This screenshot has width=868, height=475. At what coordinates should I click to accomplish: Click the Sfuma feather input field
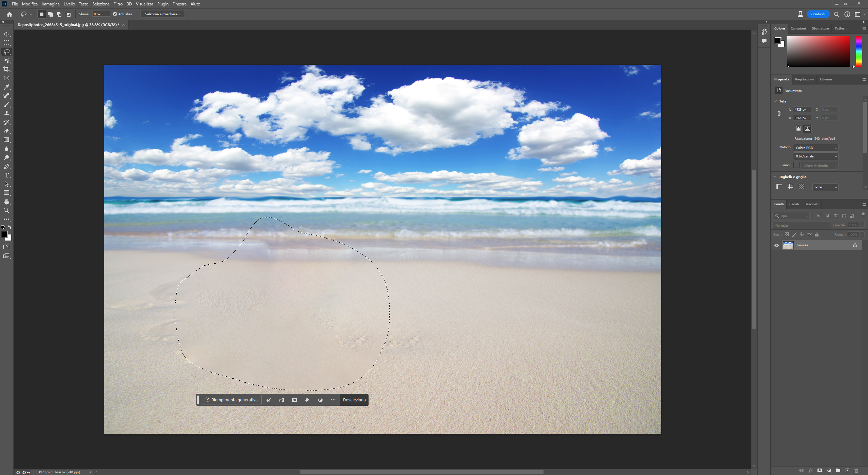[x=101, y=14]
